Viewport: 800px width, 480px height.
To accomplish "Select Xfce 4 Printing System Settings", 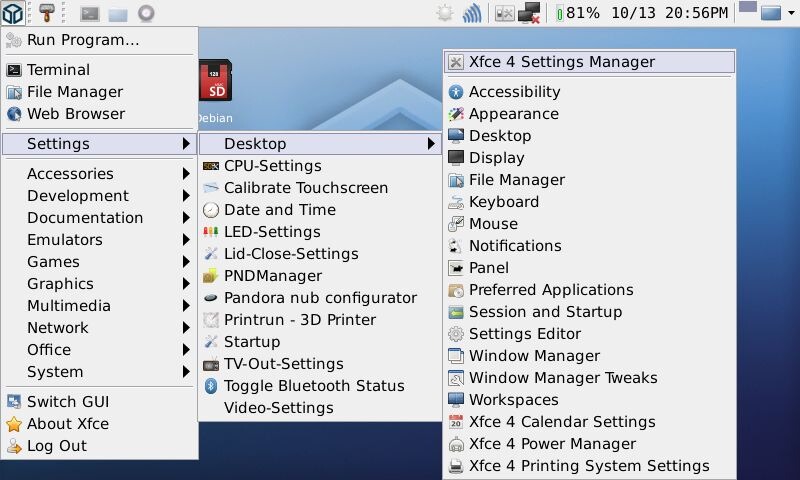I will [x=589, y=466].
